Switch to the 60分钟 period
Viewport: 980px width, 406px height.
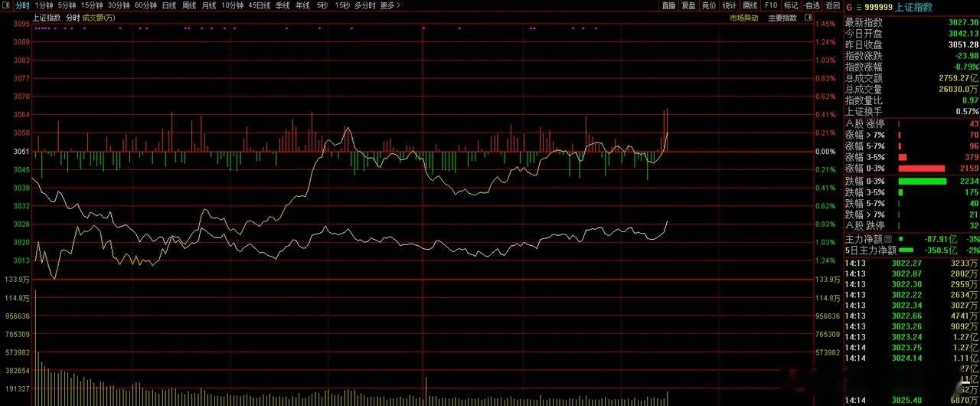pyautogui.click(x=145, y=5)
